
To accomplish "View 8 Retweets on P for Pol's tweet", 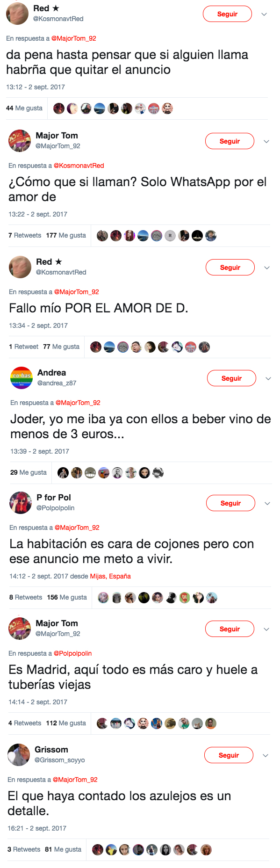I will click(x=26, y=597).
